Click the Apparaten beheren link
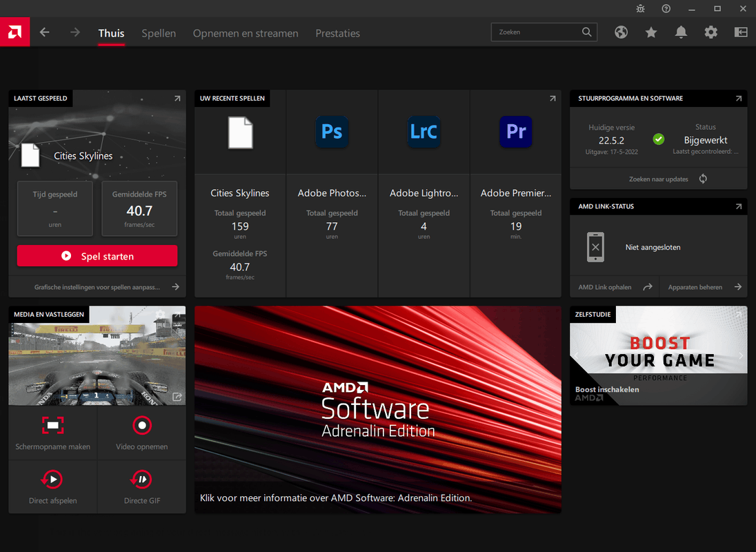The width and height of the screenshot is (756, 552). [697, 286]
